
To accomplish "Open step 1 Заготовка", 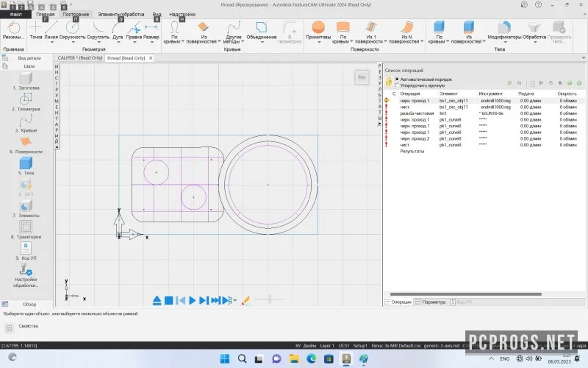I will point(26,81).
